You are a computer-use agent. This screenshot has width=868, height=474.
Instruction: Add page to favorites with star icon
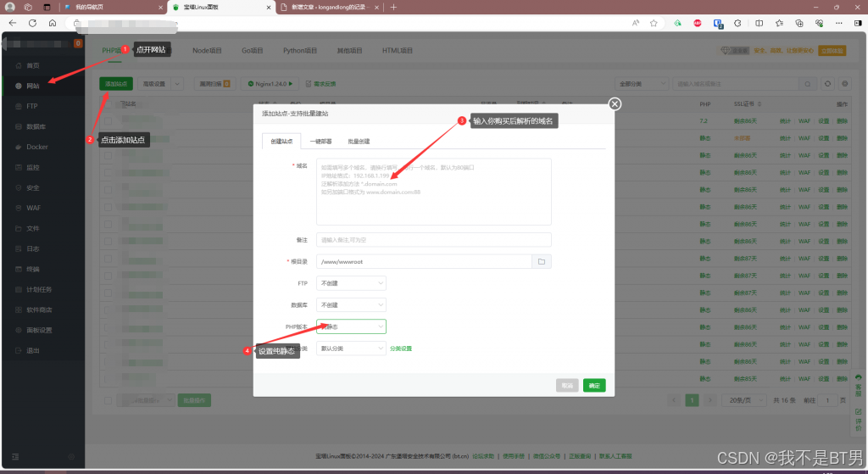[x=654, y=23]
